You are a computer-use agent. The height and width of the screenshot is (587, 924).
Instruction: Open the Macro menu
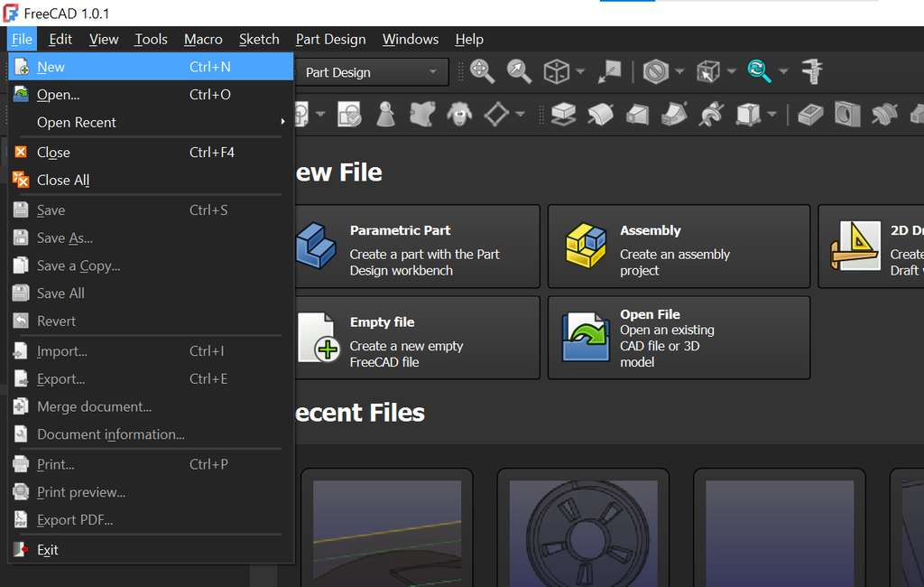[203, 40]
